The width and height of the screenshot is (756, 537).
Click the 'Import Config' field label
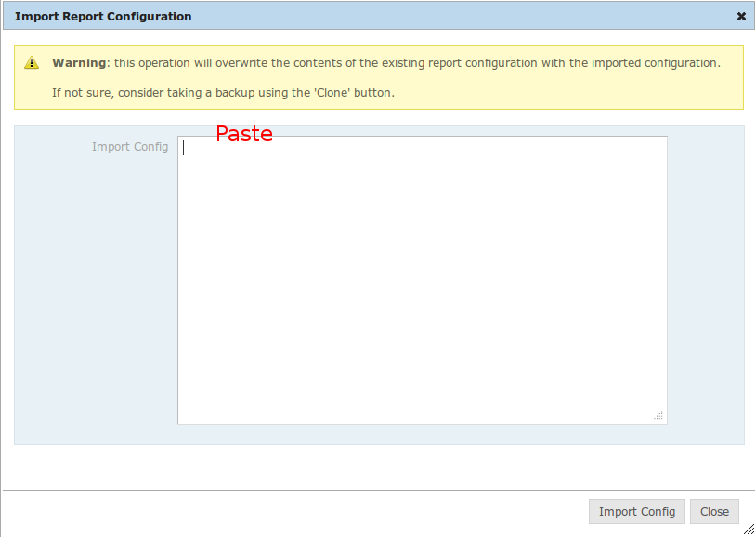point(130,147)
